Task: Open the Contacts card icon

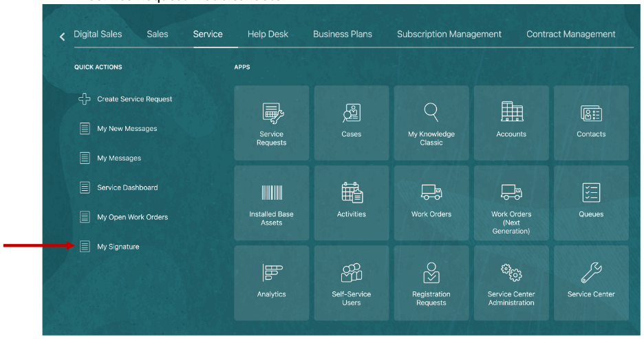Action: [x=591, y=113]
